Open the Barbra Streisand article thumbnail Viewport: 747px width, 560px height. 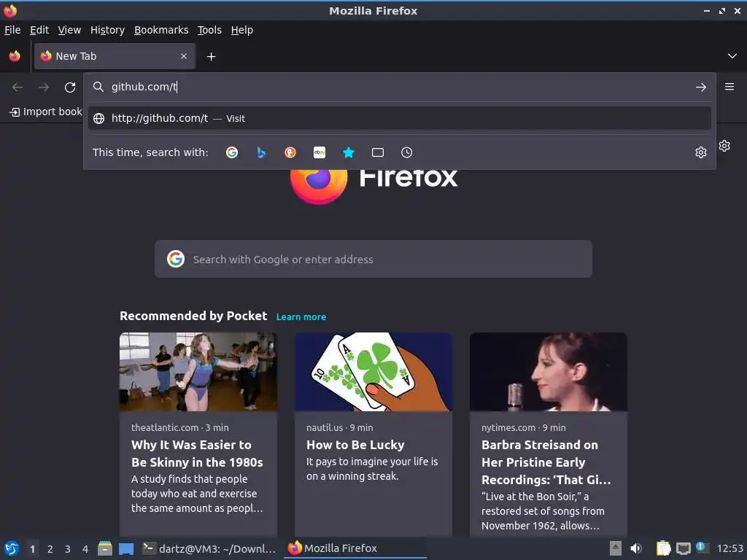pyautogui.click(x=549, y=372)
